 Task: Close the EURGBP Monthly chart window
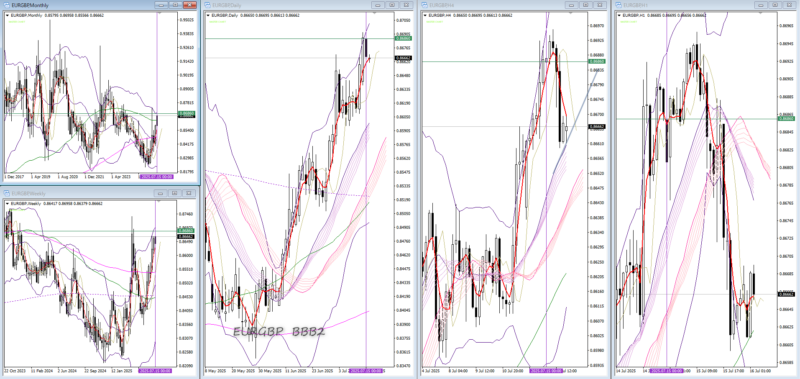click(189, 5)
